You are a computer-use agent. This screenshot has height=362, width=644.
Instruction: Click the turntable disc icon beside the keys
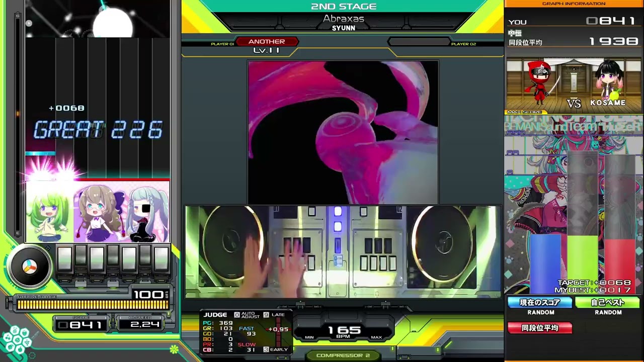click(x=30, y=267)
